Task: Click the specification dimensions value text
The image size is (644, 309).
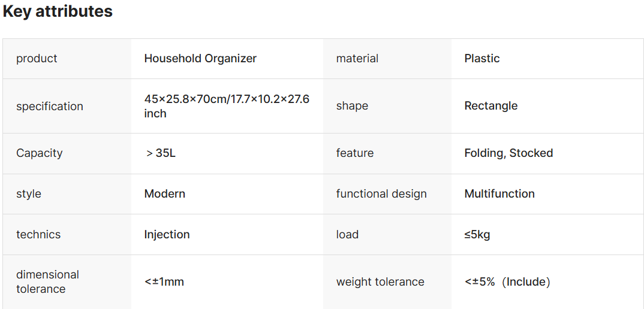Action: 227,106
